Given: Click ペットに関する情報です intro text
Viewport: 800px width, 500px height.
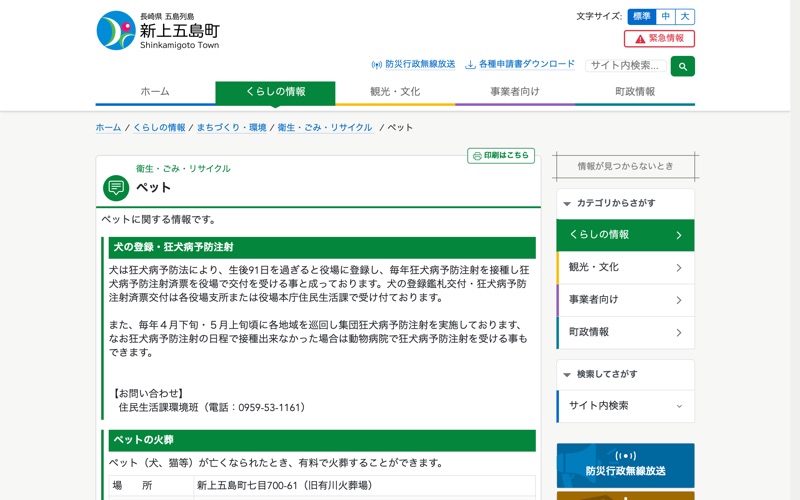Looking at the screenshot, I should tap(159, 220).
